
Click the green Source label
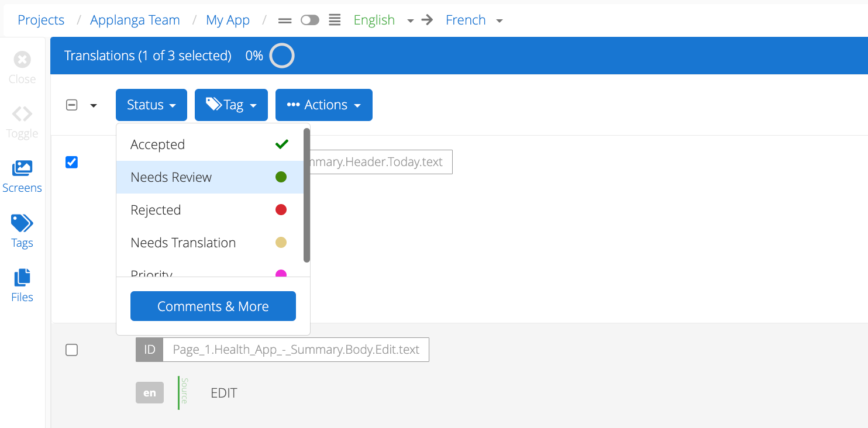click(x=184, y=391)
